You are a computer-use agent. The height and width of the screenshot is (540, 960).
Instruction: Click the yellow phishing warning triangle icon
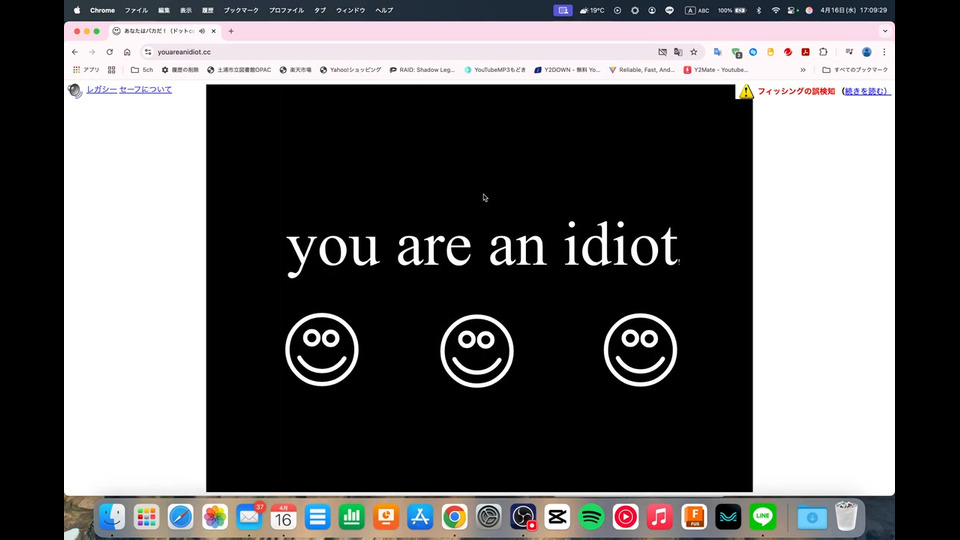point(745,91)
